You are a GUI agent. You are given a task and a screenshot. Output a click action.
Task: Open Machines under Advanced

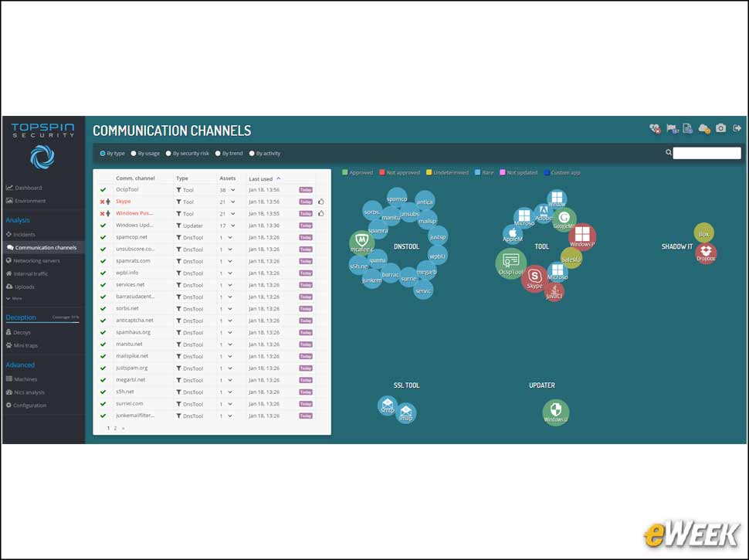[22, 379]
